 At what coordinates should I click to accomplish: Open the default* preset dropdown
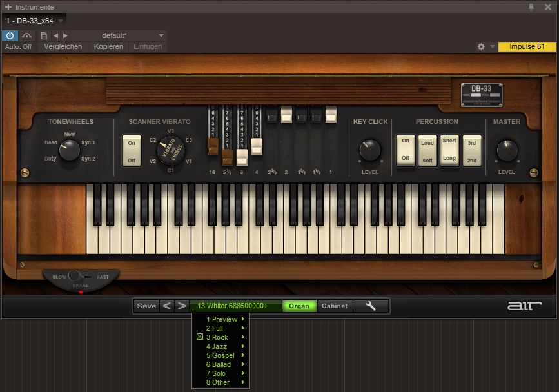(119, 35)
